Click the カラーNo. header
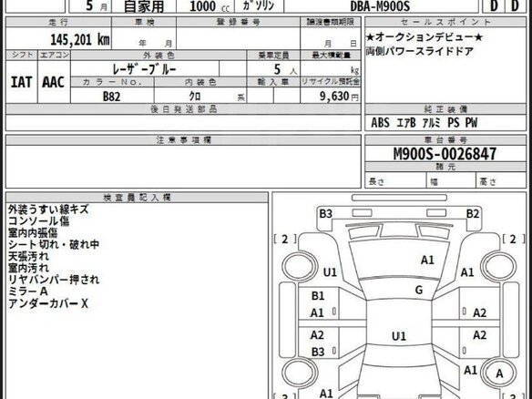Screen dimensions: 532x399 point(112,82)
